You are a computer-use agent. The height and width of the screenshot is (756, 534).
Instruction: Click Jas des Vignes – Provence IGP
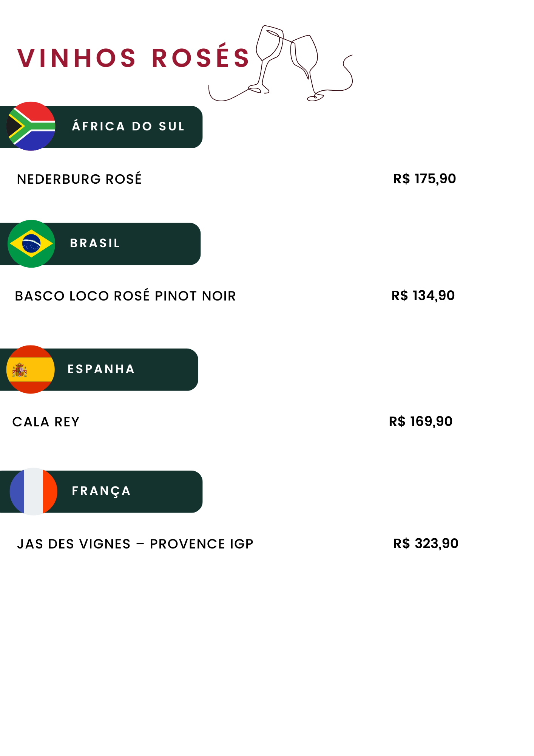135,544
